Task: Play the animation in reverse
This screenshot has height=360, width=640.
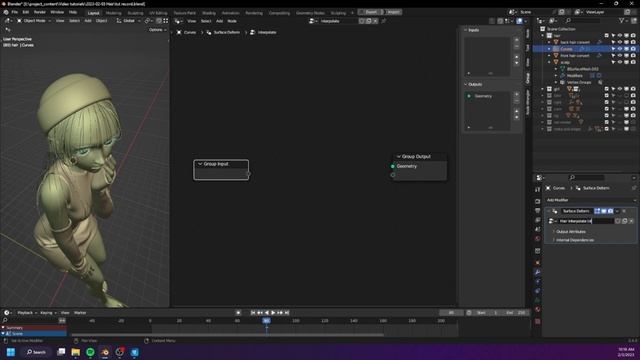Action: 267,313
